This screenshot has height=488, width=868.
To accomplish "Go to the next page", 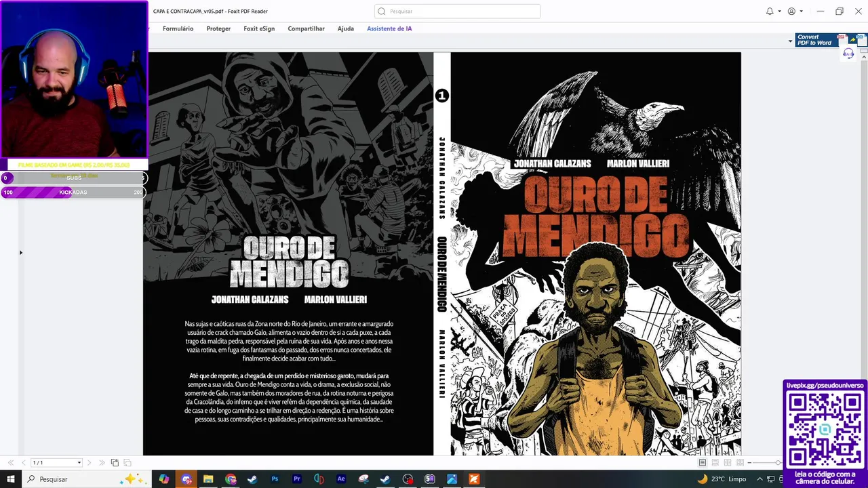I will click(89, 462).
